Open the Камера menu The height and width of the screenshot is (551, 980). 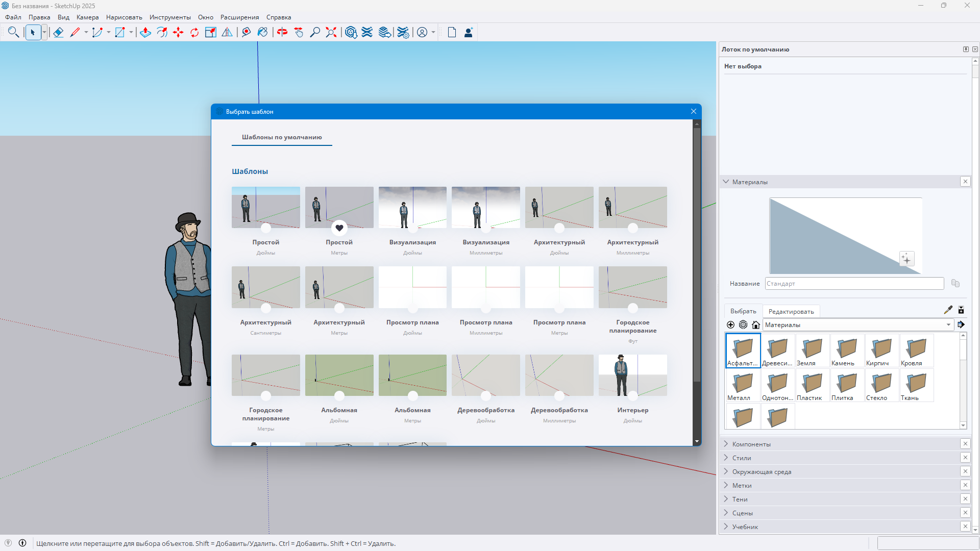pyautogui.click(x=87, y=17)
